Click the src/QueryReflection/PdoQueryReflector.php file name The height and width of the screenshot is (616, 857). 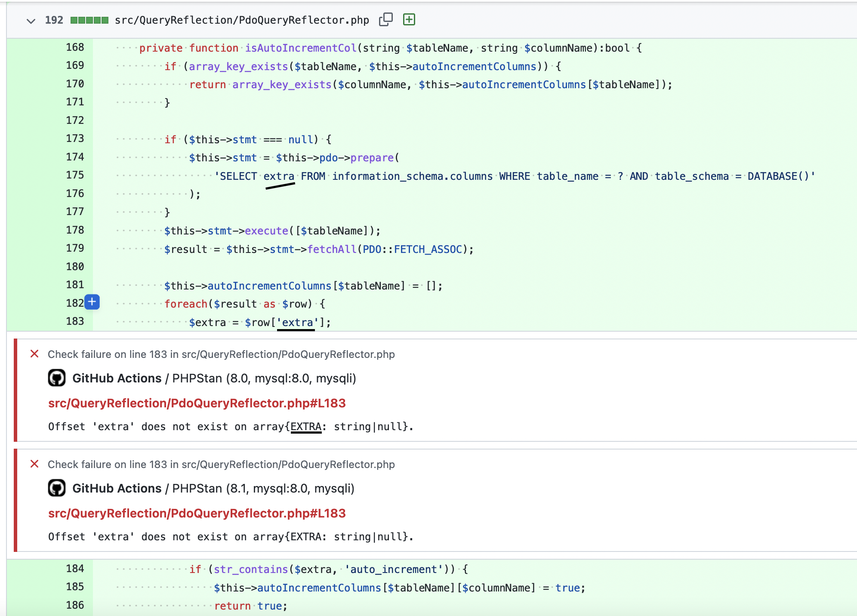pyautogui.click(x=242, y=20)
